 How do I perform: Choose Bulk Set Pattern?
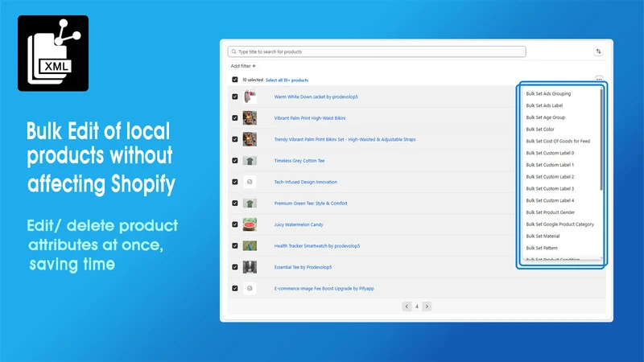click(x=542, y=249)
